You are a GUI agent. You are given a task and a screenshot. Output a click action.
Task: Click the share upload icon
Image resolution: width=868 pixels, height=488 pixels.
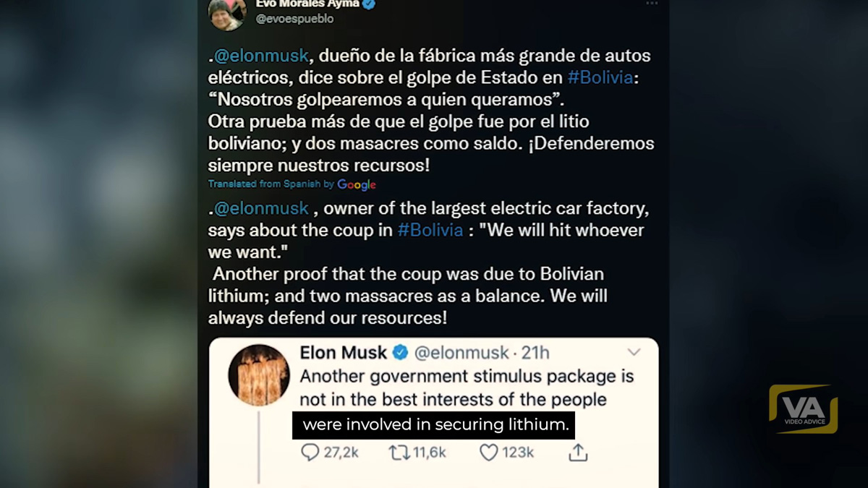(x=577, y=453)
